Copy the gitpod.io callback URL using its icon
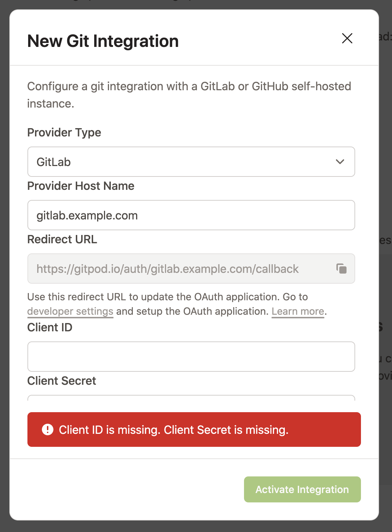This screenshot has width=392, height=532. pos(341,269)
